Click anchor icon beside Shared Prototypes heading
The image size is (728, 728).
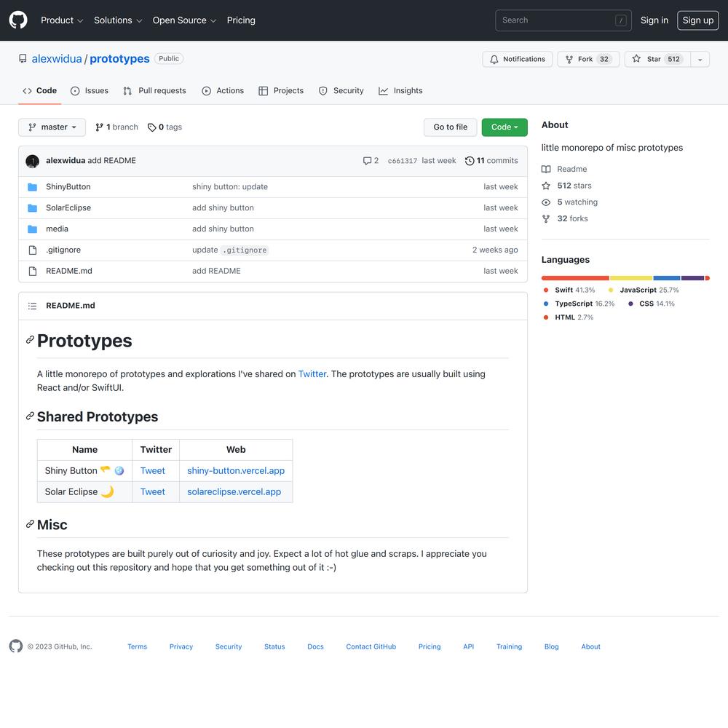tap(30, 416)
